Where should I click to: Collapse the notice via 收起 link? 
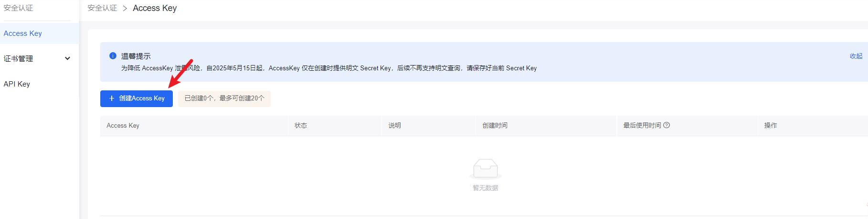point(856,56)
